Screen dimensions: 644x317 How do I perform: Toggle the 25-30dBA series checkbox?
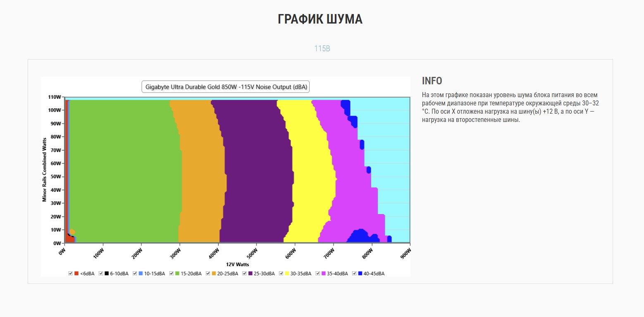pos(245,274)
